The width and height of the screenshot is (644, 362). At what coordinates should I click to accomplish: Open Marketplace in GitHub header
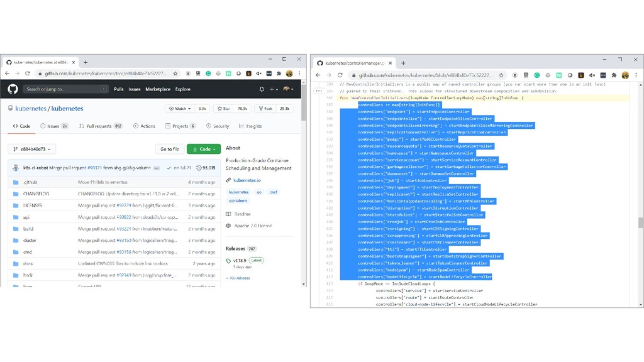point(158,89)
